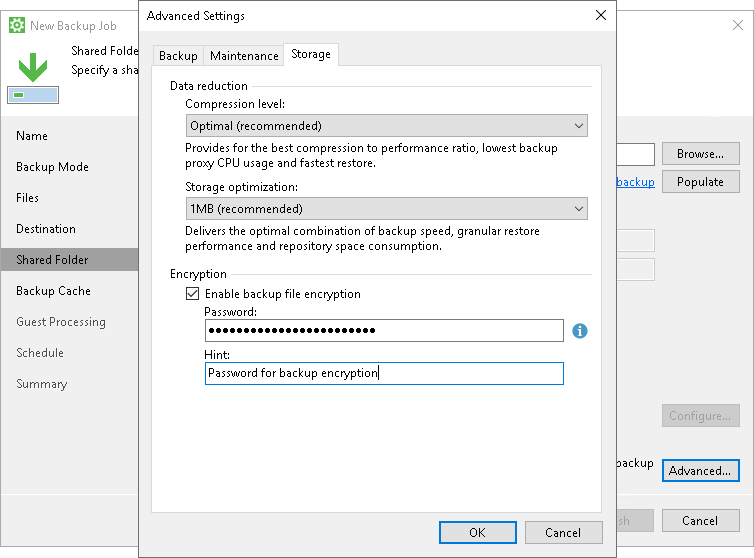The width and height of the screenshot is (754, 558).
Task: Confirm settings with the OK button
Action: pyautogui.click(x=478, y=533)
